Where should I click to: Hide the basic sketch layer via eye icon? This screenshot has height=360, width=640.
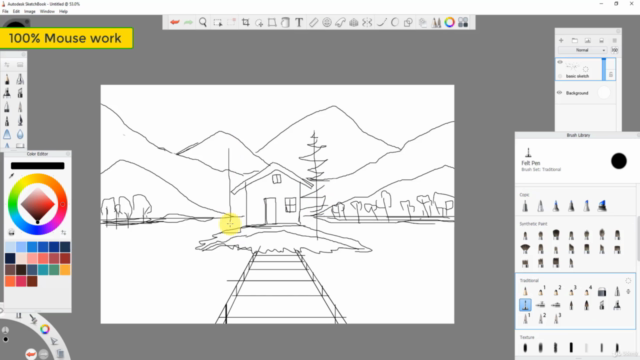click(x=560, y=62)
